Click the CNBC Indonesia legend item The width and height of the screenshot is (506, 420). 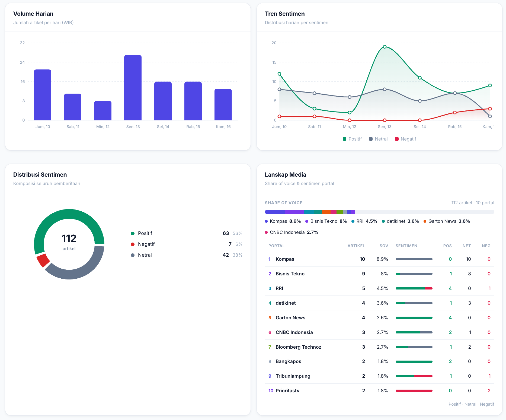point(292,232)
